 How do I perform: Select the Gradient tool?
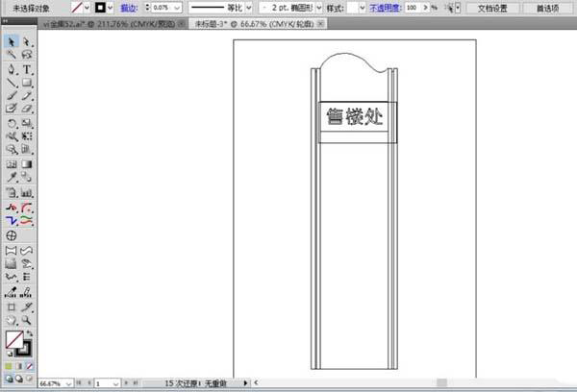tap(27, 164)
